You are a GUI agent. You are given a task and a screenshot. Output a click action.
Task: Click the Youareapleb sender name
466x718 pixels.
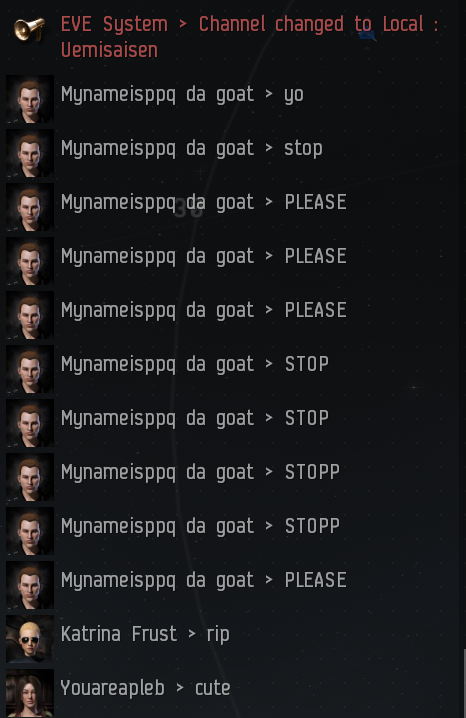[113, 688]
